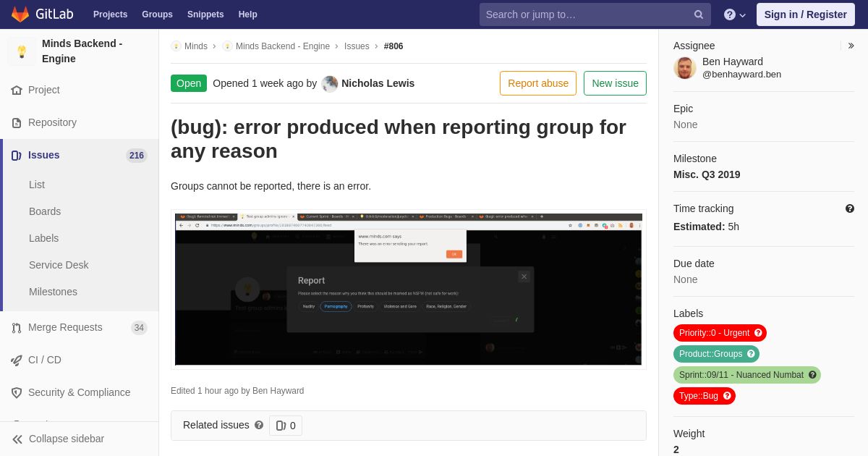Click Merge Requests count badge 34
Screen dimensions: 868x456
click(x=139, y=327)
